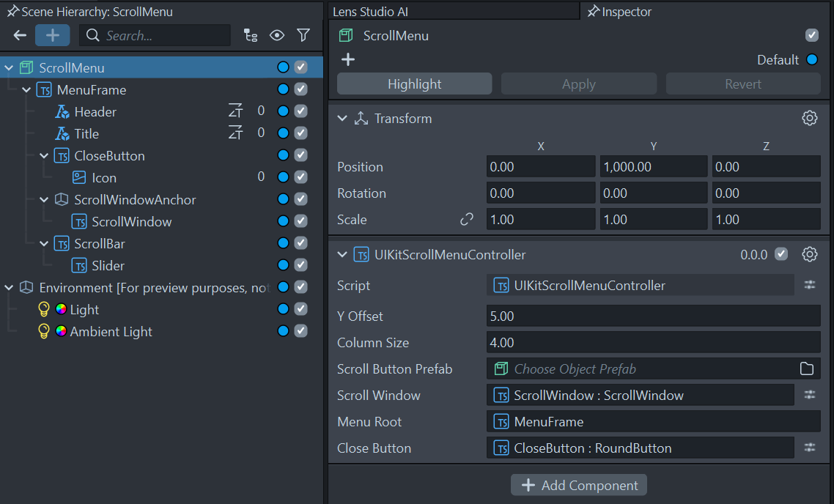Click the scale link proportions icon
Screen dimensions: 834x504
pos(466,219)
